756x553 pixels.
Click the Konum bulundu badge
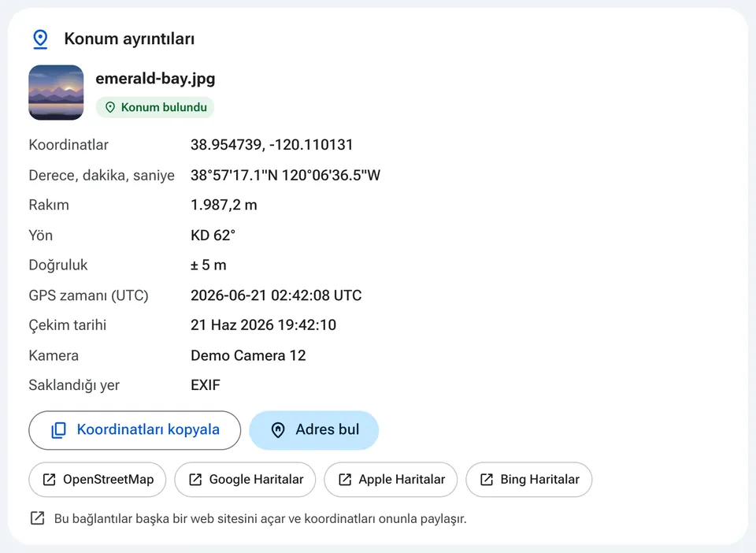click(x=155, y=107)
